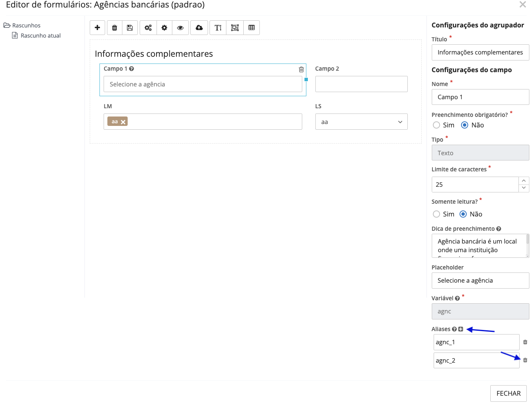
Task: Save the form with floppy disk icon
Action: (130, 27)
